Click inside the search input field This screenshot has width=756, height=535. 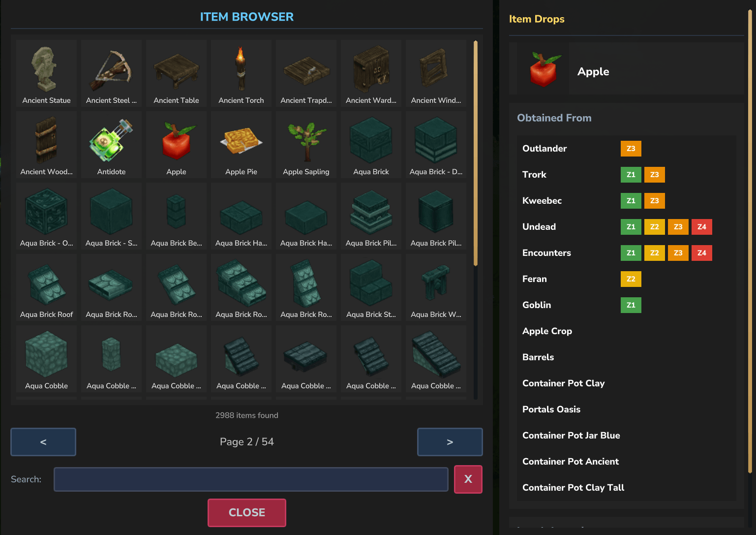pos(251,479)
